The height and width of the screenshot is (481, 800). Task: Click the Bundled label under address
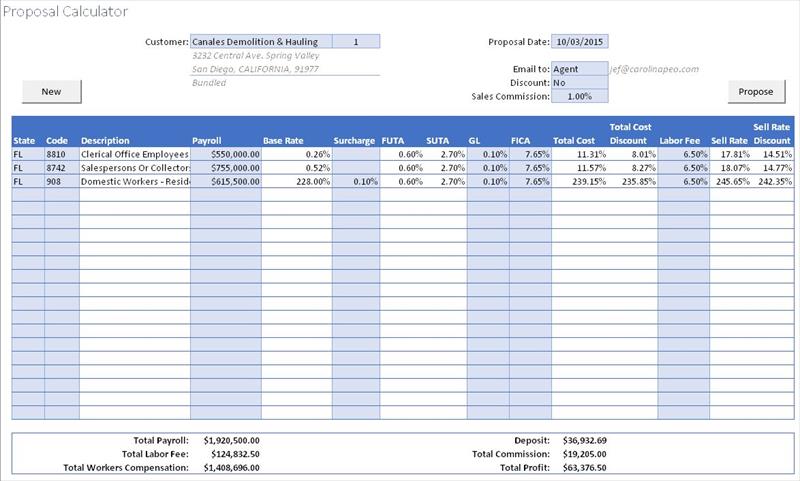click(x=209, y=83)
